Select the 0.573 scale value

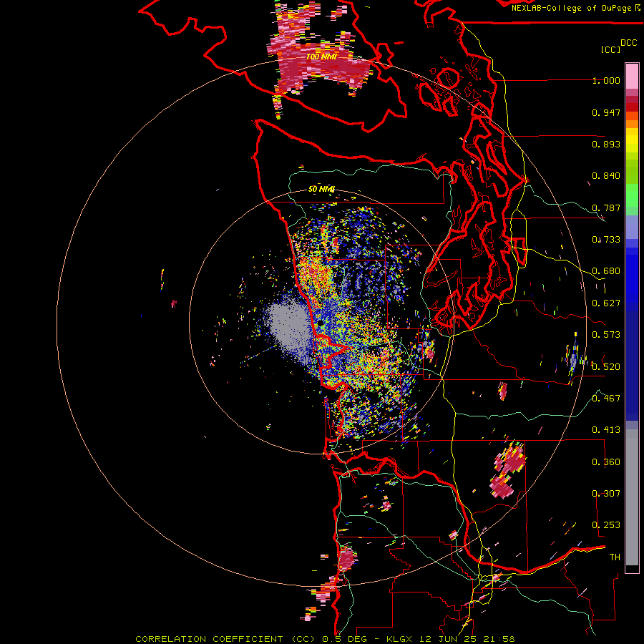[x=606, y=335]
